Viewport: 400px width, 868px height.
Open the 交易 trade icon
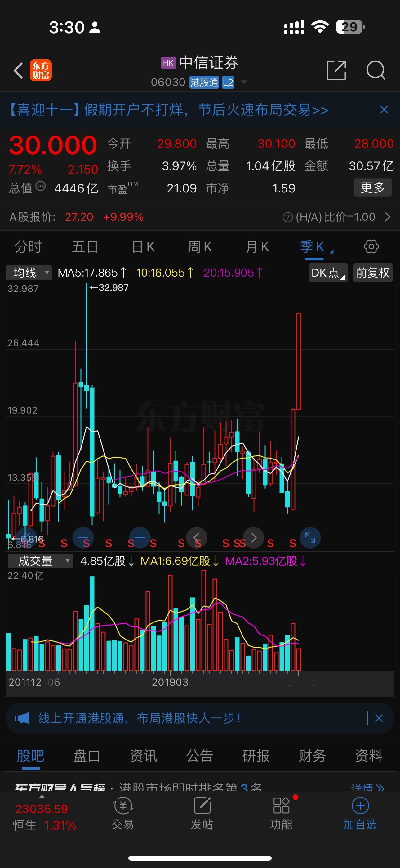(122, 814)
